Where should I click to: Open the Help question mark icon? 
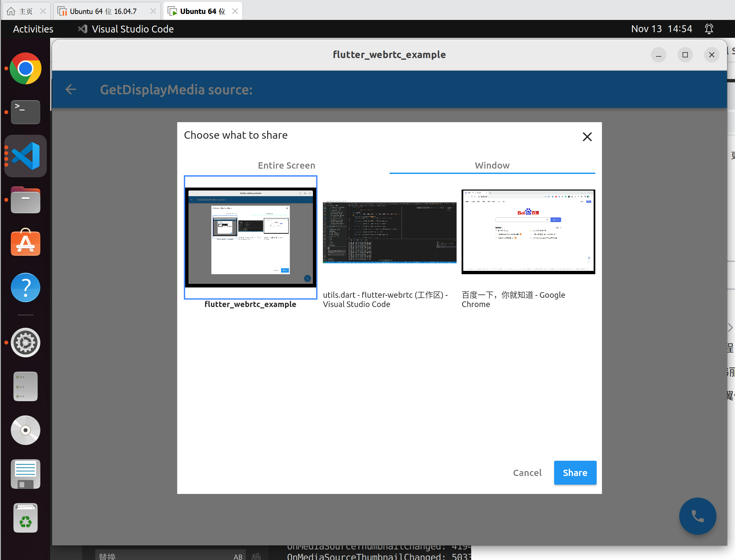[x=26, y=287]
